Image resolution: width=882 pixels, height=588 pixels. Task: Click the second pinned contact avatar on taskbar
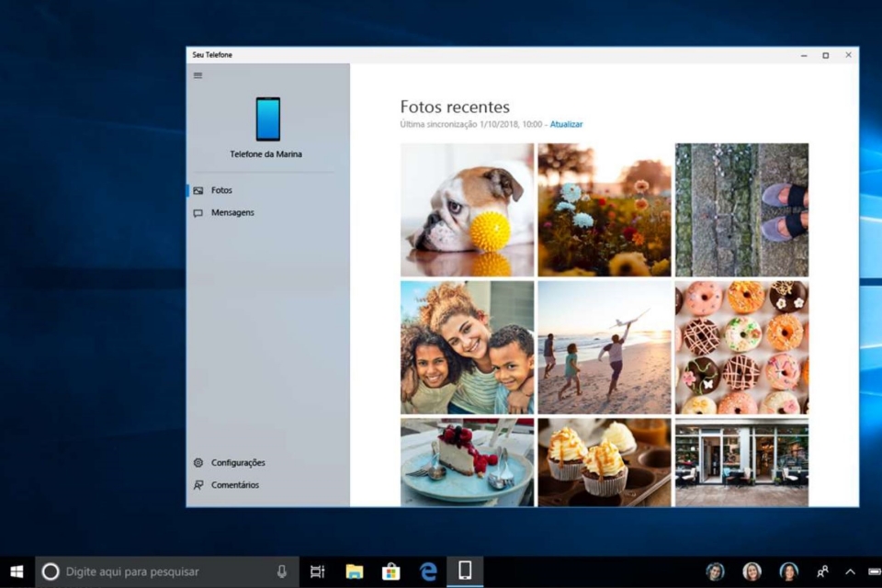(x=752, y=571)
